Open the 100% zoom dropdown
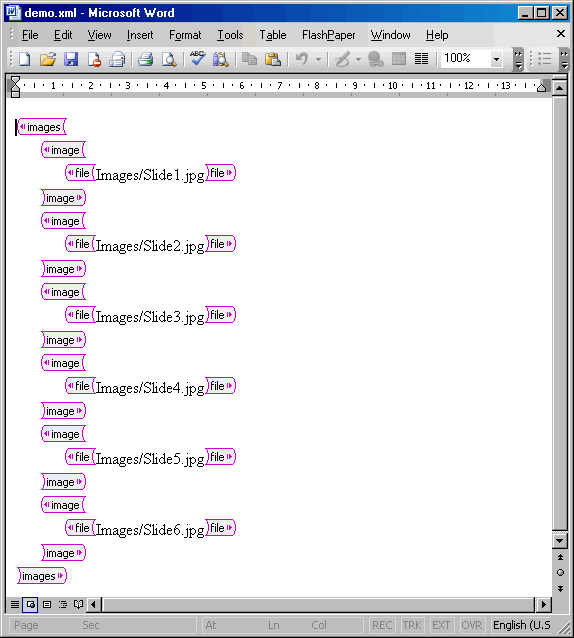This screenshot has width=574, height=638. (496, 59)
